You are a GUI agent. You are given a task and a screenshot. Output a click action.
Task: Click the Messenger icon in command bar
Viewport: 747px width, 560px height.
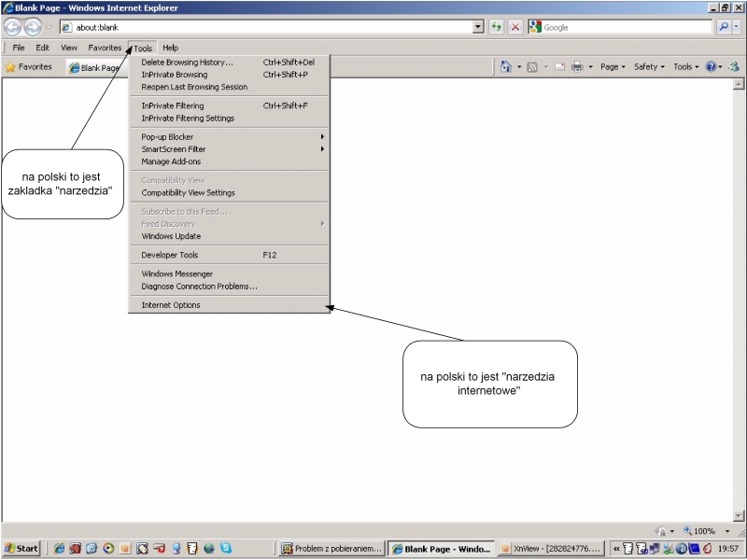[x=734, y=66]
